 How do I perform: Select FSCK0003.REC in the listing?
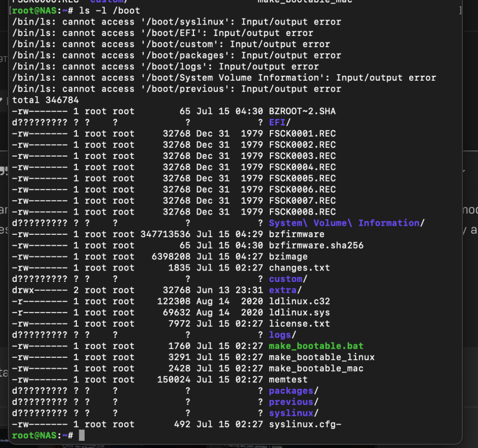coord(302,156)
